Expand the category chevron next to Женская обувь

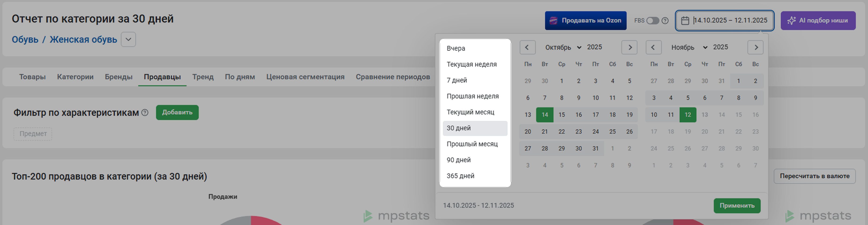[128, 39]
